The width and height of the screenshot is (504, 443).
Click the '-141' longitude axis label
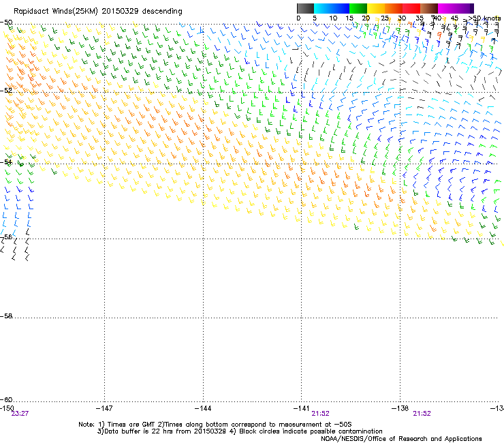(x=302, y=408)
